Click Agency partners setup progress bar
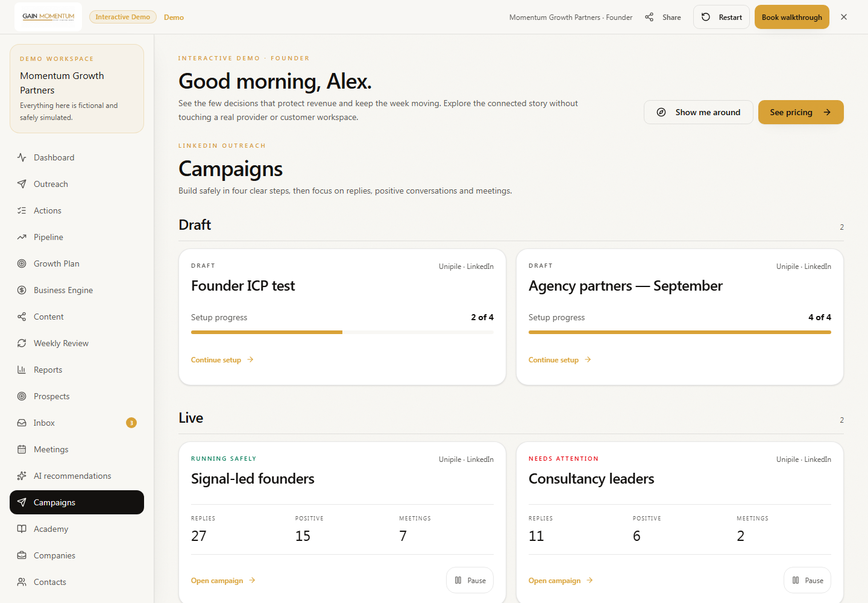868x603 pixels. (680, 332)
